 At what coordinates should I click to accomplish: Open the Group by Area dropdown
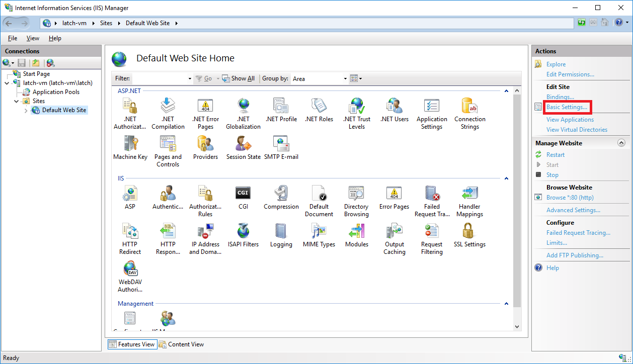[345, 78]
